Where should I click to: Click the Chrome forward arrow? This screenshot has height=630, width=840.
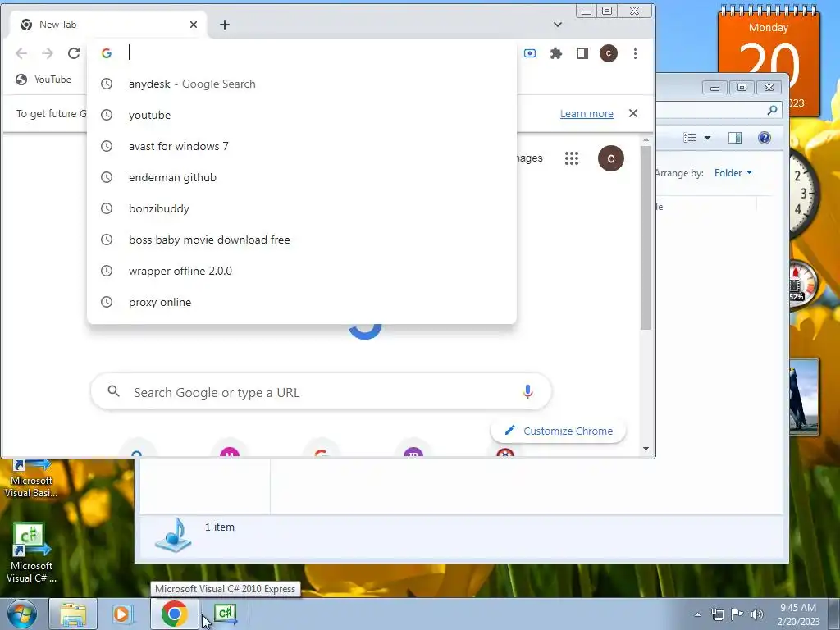pyautogui.click(x=48, y=53)
